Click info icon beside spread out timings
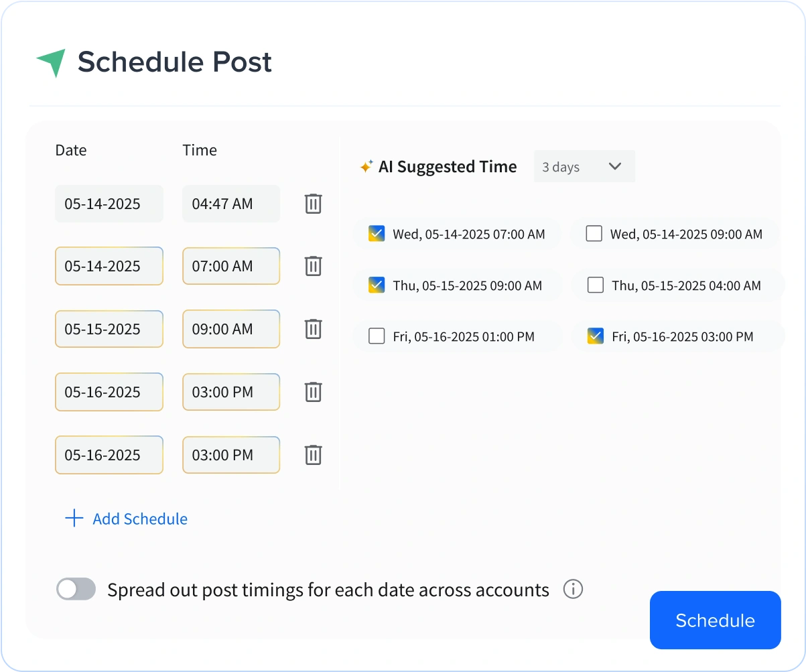This screenshot has height=672, width=806. pyautogui.click(x=573, y=590)
